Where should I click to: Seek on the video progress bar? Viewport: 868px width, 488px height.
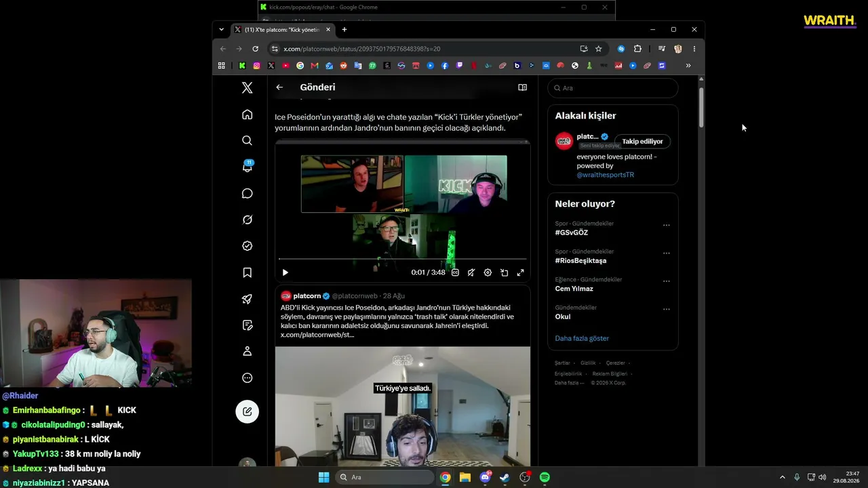(x=403, y=259)
